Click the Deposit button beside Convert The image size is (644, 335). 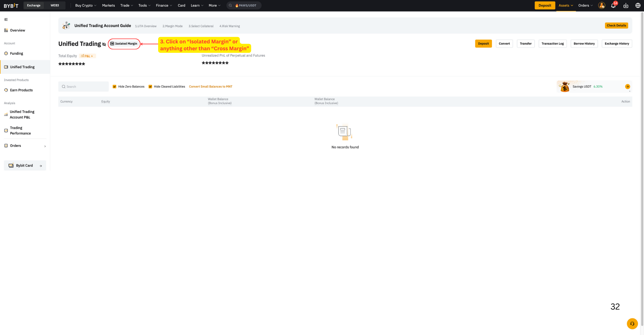pos(483,44)
